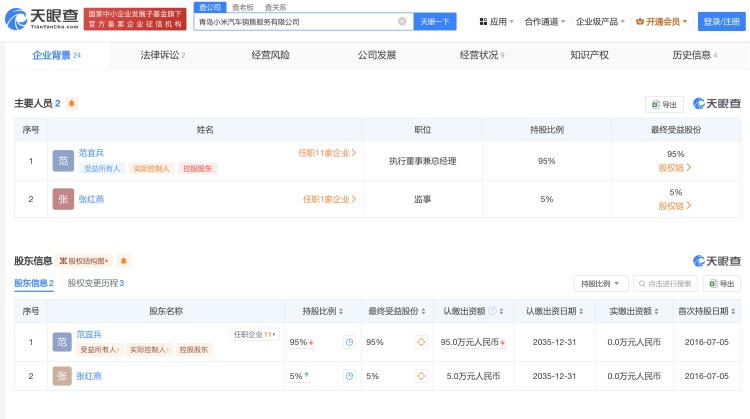Click 范 avatar in shareholder table
The height and width of the screenshot is (419, 750).
pos(62,342)
